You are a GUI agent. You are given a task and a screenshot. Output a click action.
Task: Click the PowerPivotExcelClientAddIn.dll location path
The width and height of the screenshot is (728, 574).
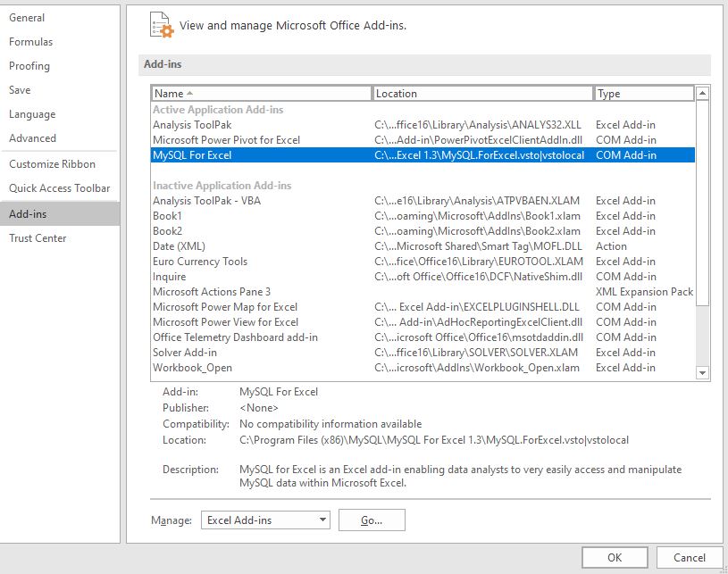478,140
